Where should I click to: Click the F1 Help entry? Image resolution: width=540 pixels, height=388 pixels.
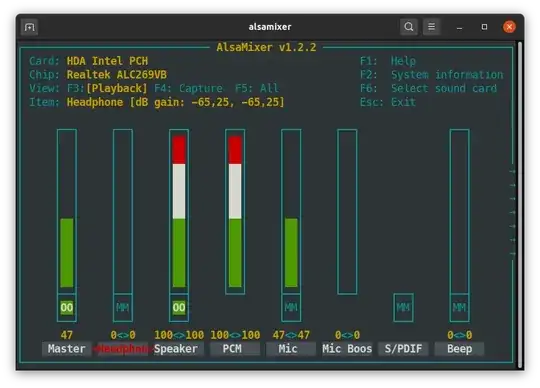coord(388,61)
